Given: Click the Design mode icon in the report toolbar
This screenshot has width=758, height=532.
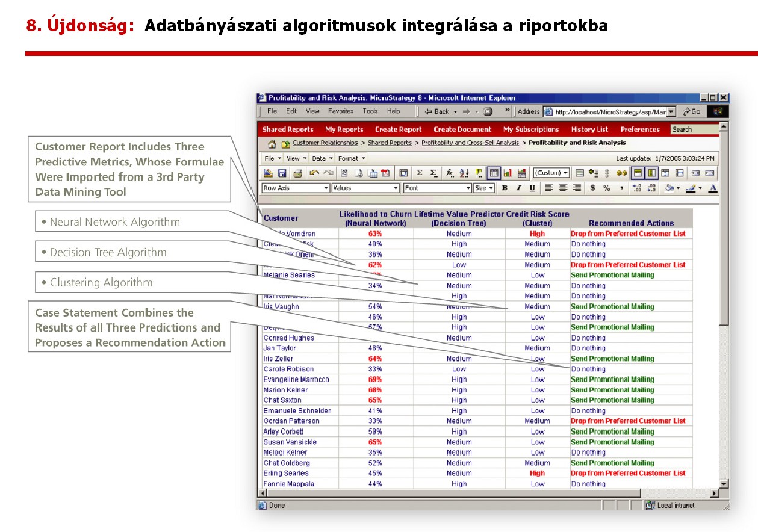Looking at the screenshot, I should [x=269, y=173].
